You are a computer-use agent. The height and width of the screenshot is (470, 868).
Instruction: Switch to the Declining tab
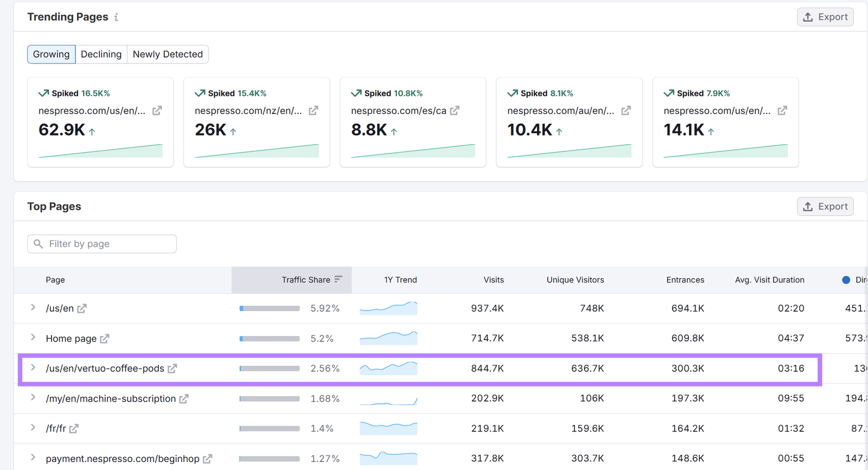(101, 54)
